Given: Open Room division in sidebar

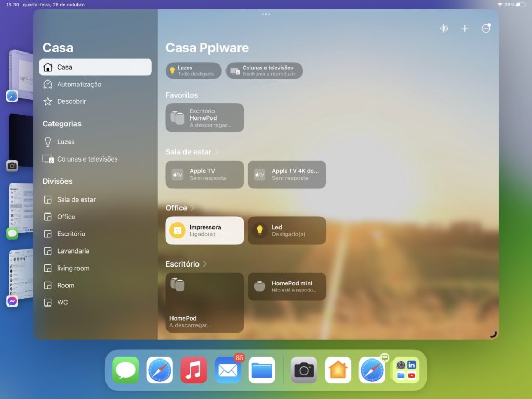Looking at the screenshot, I should point(96,285).
